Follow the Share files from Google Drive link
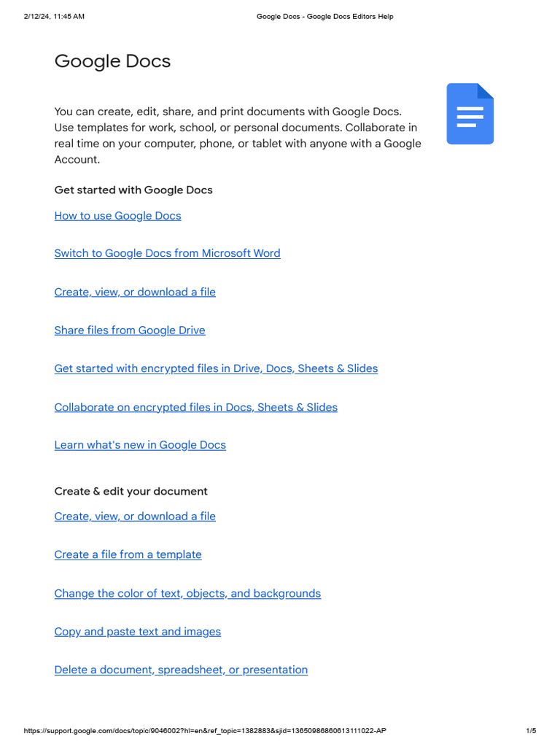 (130, 330)
